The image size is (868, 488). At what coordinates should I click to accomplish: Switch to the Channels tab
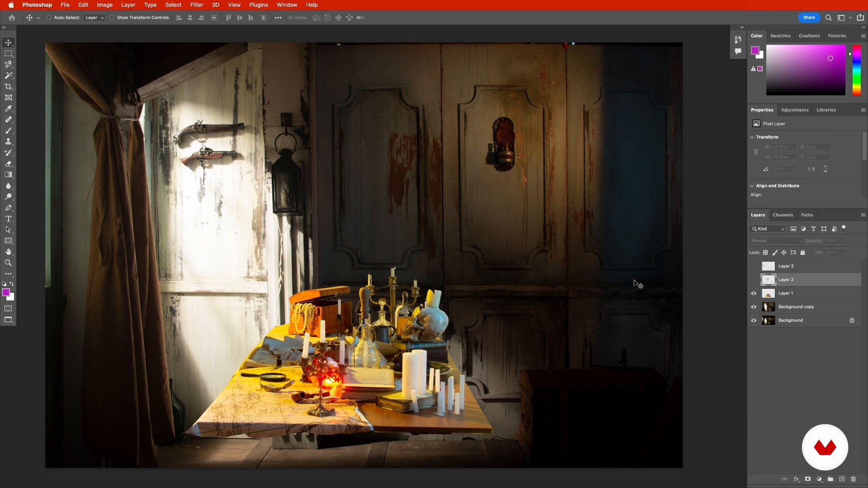(783, 215)
